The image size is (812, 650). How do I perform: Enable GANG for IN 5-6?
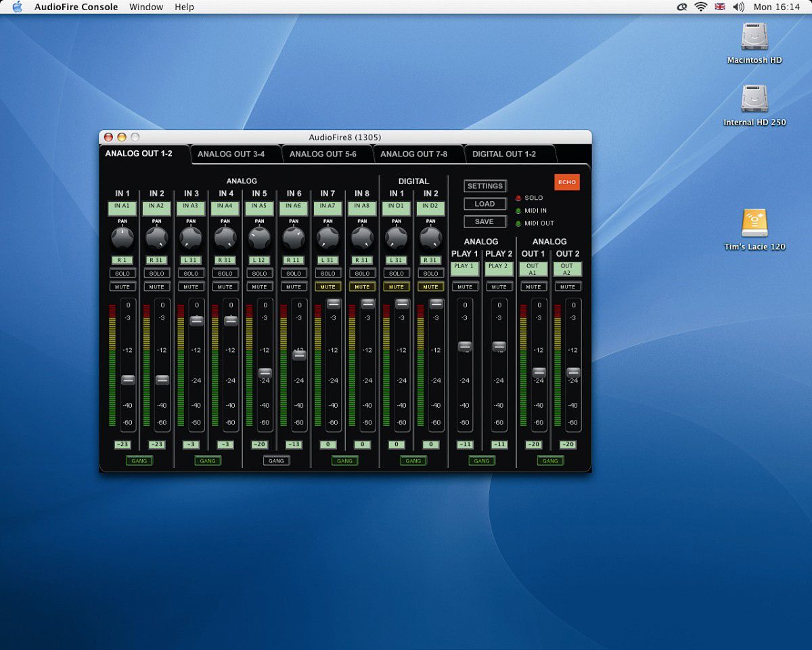[276, 461]
